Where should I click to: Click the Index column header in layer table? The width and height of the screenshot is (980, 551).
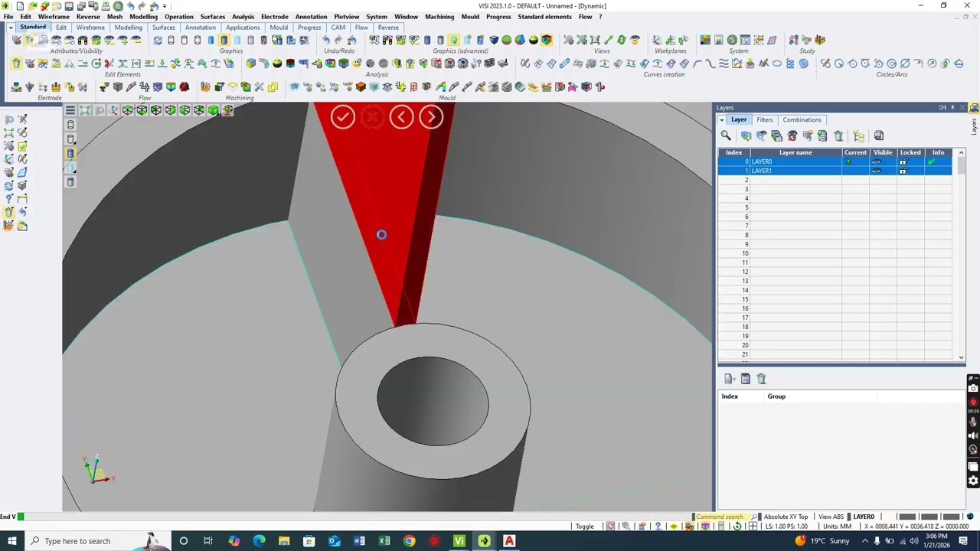coord(733,152)
